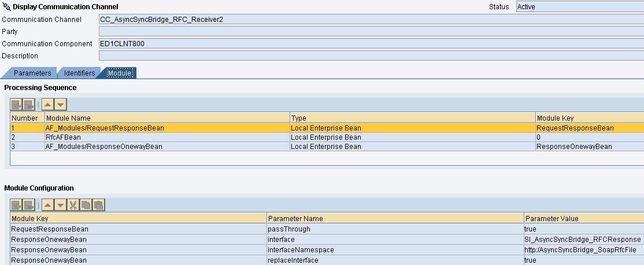Click the copy icon in Module Configuration
Viewport: 644px width, 265px height.
(86, 205)
